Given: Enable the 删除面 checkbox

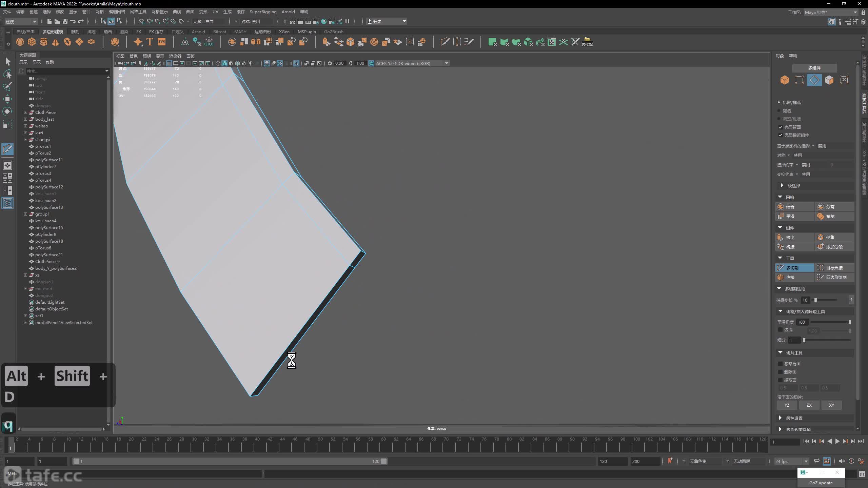Looking at the screenshot, I should pyautogui.click(x=780, y=372).
